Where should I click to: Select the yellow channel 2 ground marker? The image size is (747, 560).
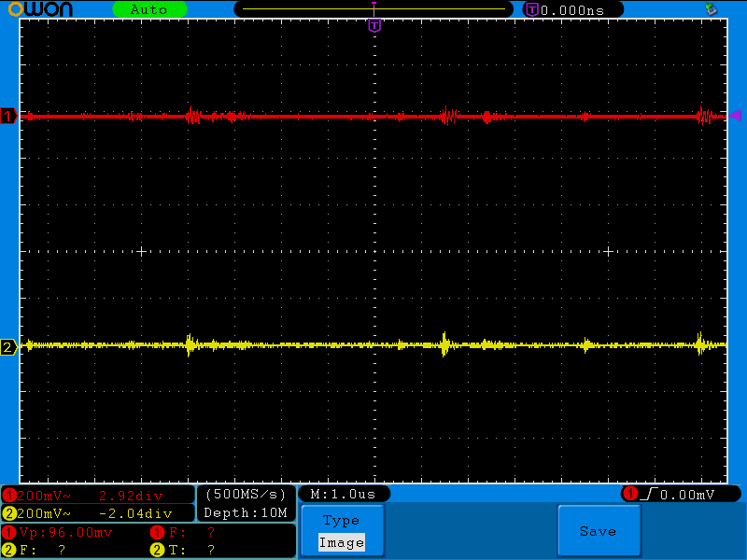coord(8,347)
